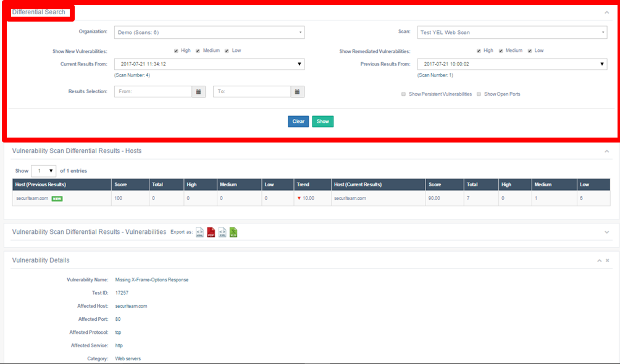Image resolution: width=620 pixels, height=364 pixels.
Task: Export vulnerabilities as XML file
Action: pyautogui.click(x=222, y=233)
